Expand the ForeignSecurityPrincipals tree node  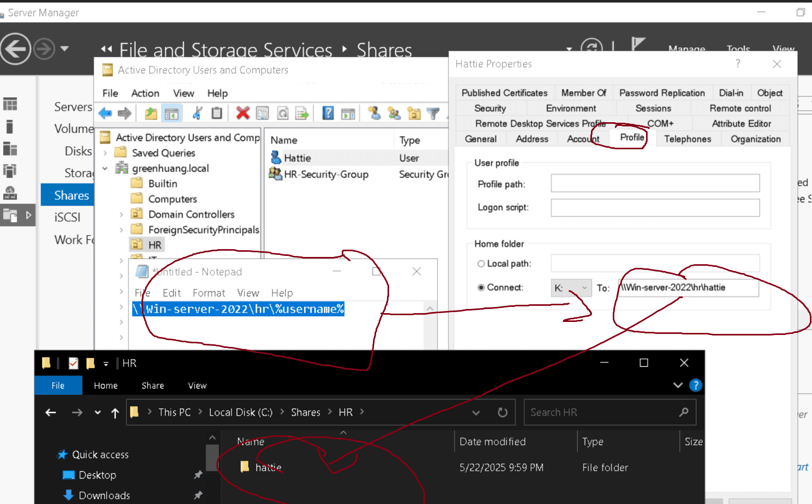(x=121, y=229)
